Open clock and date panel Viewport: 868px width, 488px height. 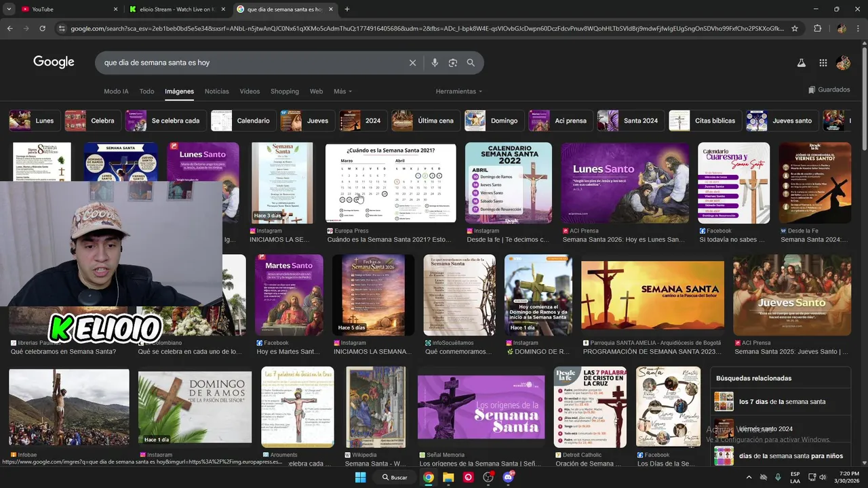click(x=849, y=477)
